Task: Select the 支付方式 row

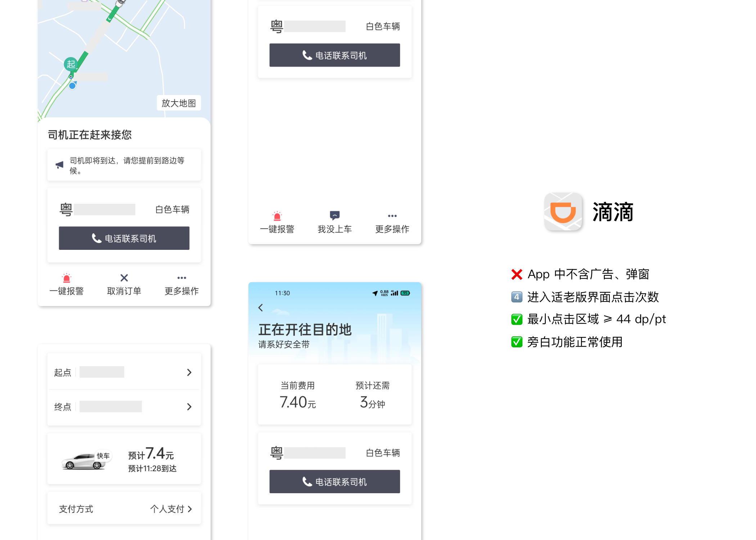Action: click(76, 509)
